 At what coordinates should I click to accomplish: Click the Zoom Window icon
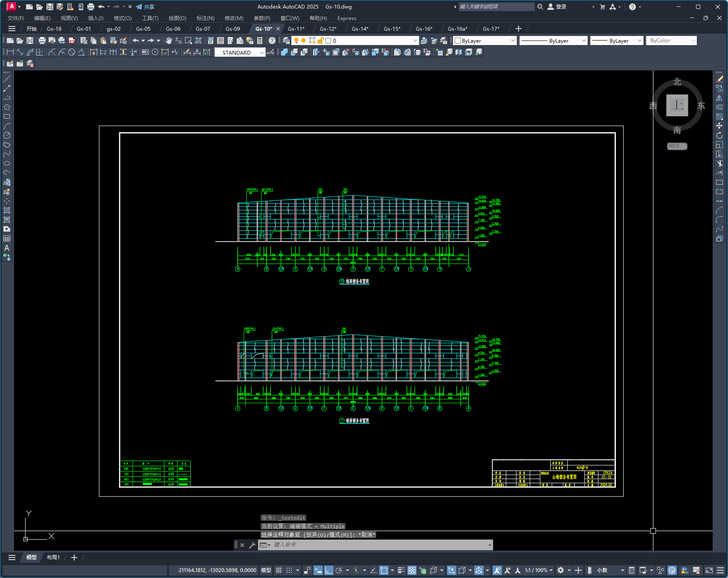189,41
